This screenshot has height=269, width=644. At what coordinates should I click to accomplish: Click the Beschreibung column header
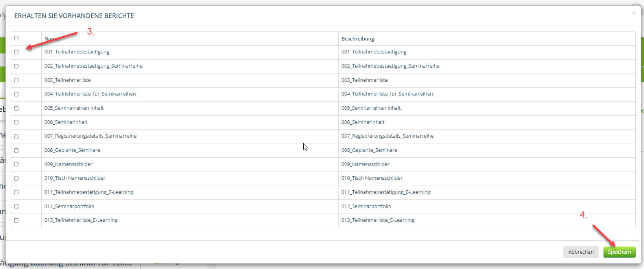358,39
